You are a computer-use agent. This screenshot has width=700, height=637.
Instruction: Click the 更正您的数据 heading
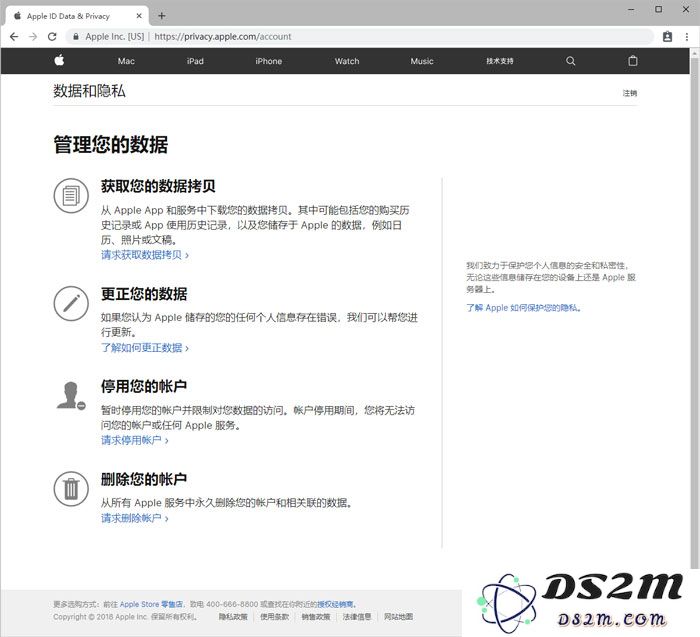click(x=144, y=294)
